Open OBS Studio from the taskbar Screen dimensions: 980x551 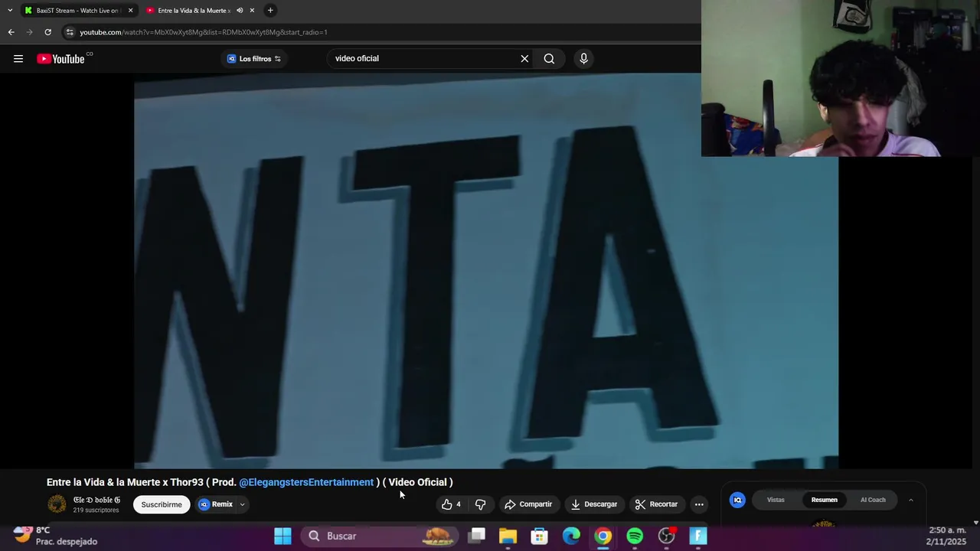(x=667, y=536)
